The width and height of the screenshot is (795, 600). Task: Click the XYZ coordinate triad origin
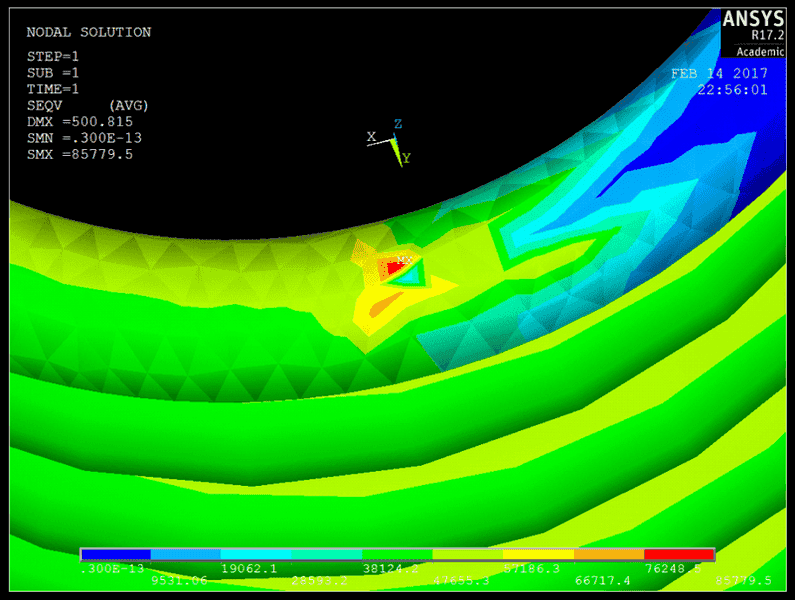tap(393, 140)
